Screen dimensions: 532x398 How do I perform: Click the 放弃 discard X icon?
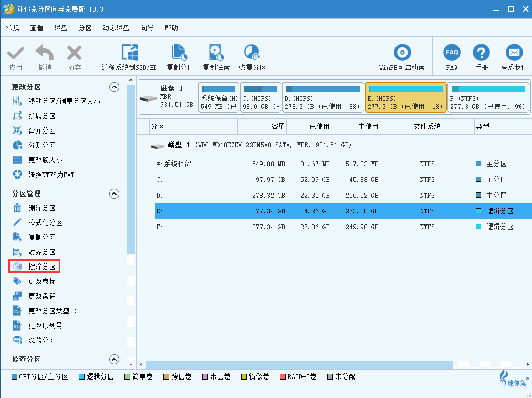tap(74, 53)
